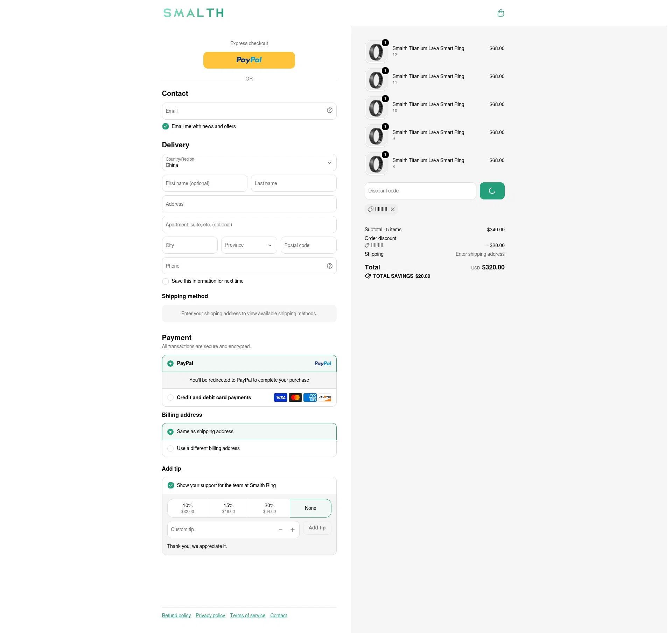Click the size 12 ring thumbnail

(x=376, y=52)
